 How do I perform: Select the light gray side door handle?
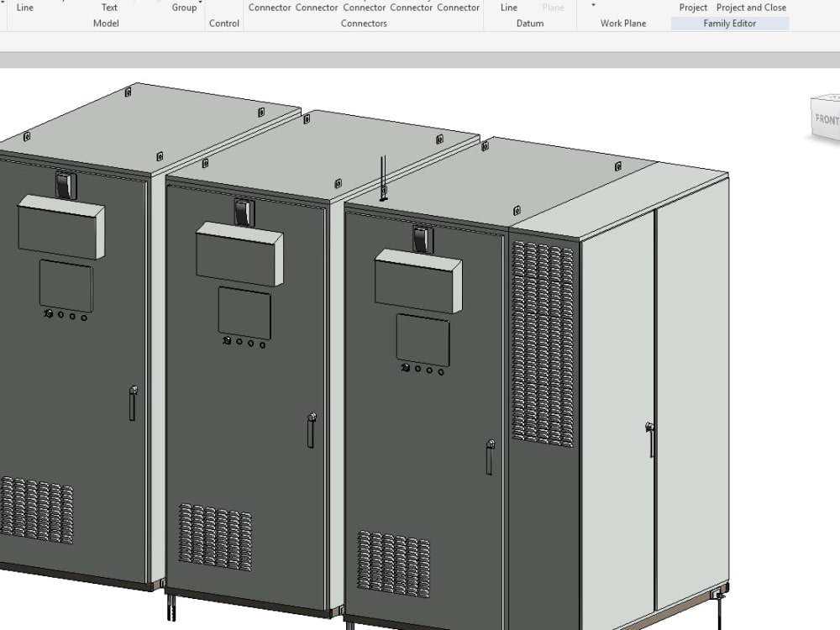650,438
